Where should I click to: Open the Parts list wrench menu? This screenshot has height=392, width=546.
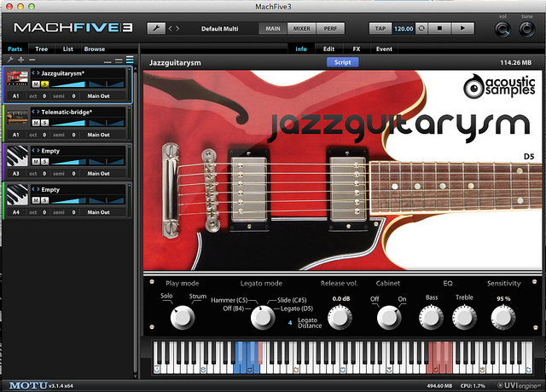coord(10,60)
